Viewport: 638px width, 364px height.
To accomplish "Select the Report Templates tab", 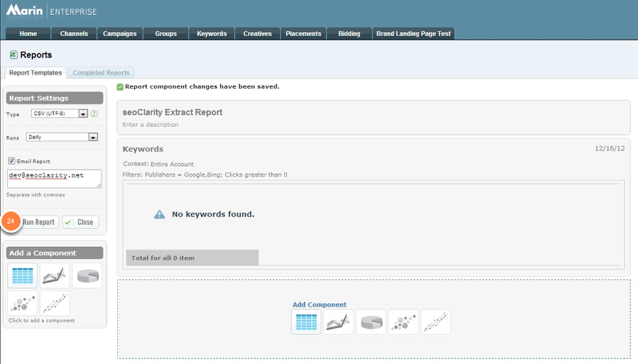I will (36, 72).
